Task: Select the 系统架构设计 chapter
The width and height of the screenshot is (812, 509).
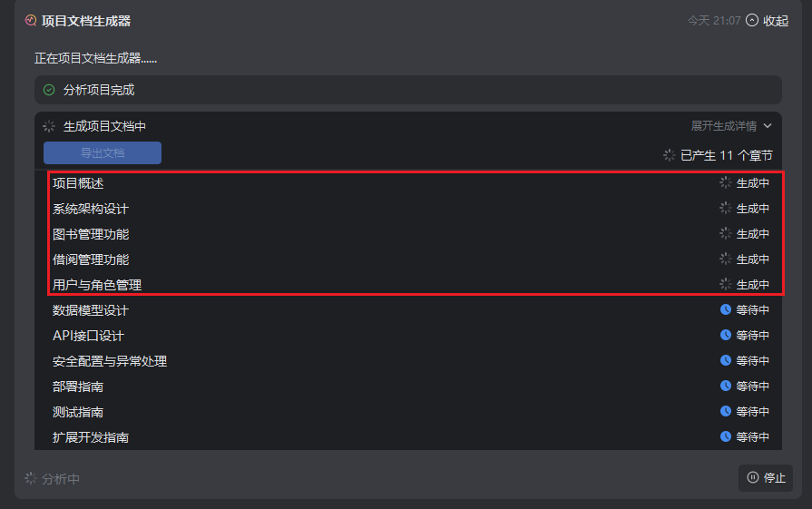Action: click(x=91, y=209)
